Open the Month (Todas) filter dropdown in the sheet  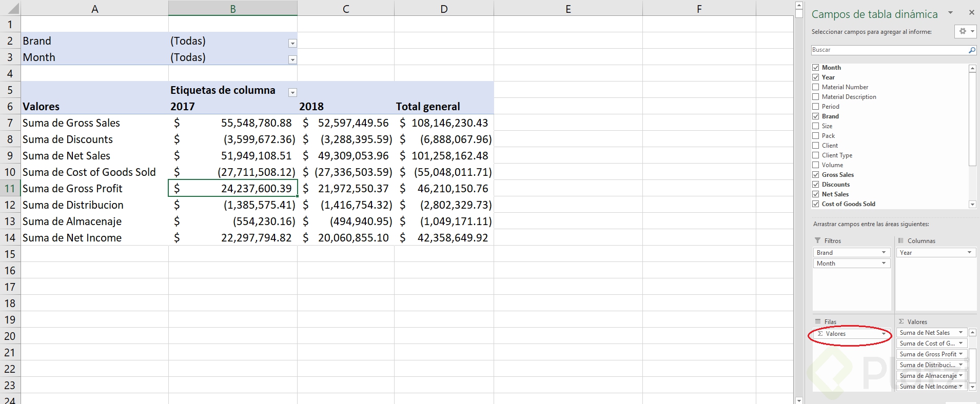[x=292, y=60]
